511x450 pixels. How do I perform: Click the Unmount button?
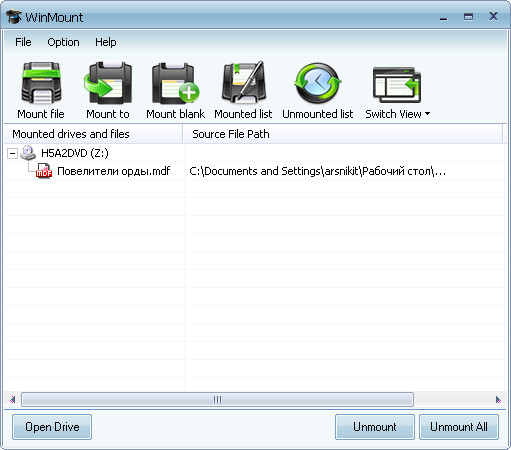click(x=375, y=427)
